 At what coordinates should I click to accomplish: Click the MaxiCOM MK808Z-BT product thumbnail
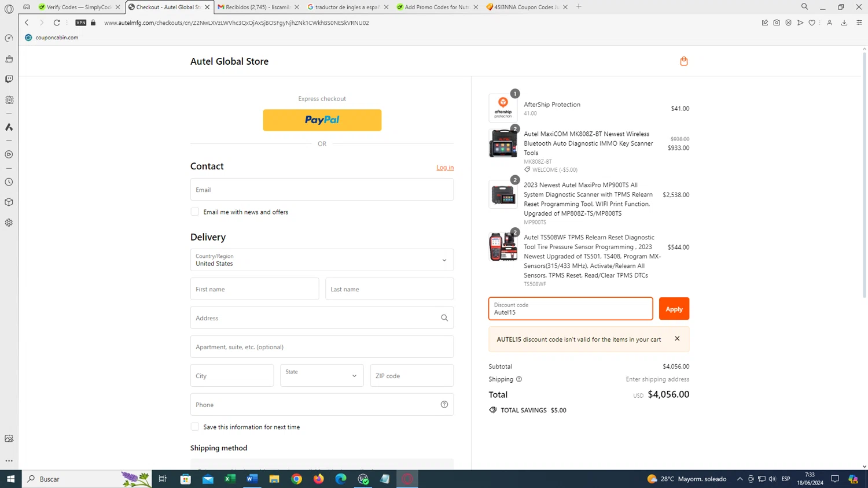click(503, 143)
